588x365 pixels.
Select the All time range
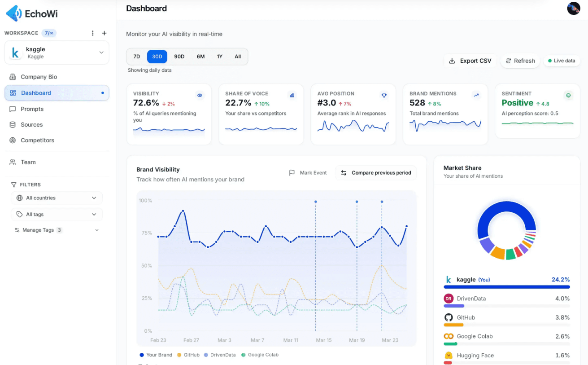click(x=238, y=57)
